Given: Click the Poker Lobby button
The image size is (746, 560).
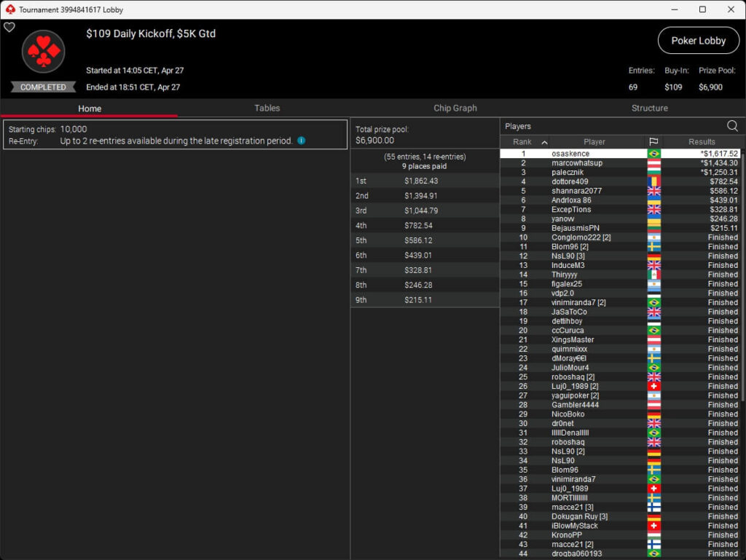Looking at the screenshot, I should pos(698,41).
